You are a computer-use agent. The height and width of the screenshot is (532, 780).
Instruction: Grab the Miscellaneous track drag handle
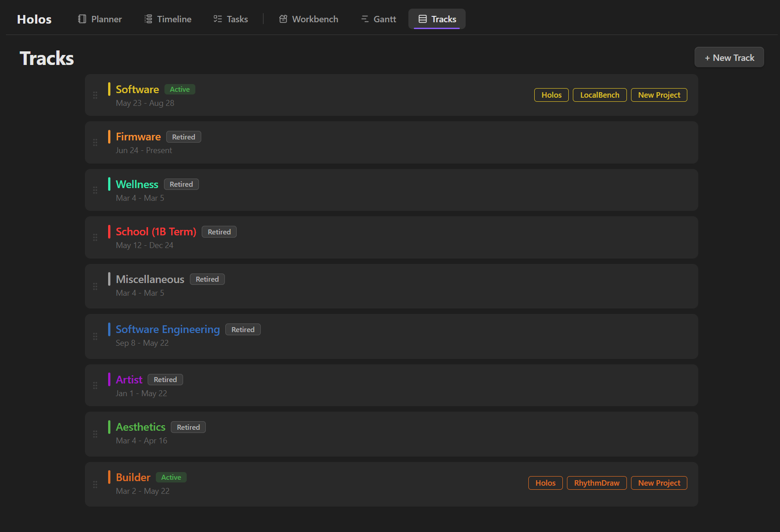pos(95,286)
